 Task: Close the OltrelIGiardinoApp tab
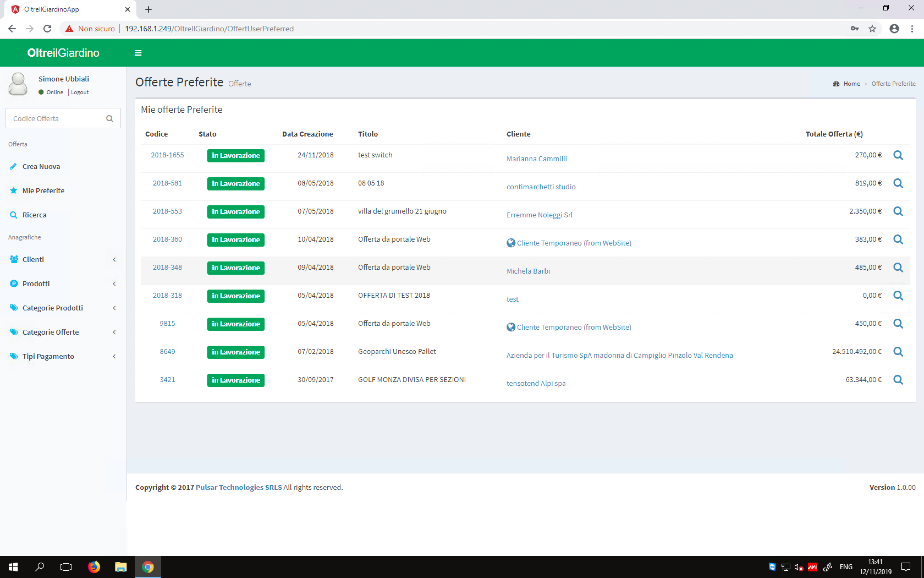pos(128,9)
